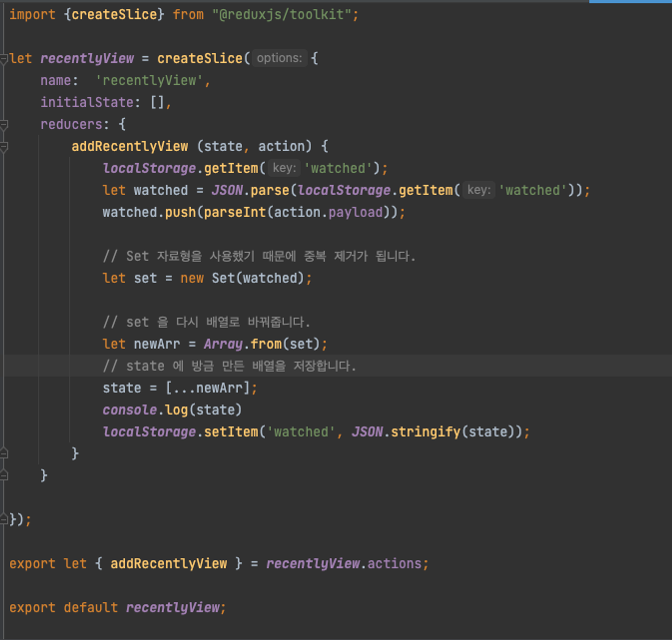The image size is (672, 640).
Task: Click the key: hint in localStorage.getItem call
Action: click(283, 168)
